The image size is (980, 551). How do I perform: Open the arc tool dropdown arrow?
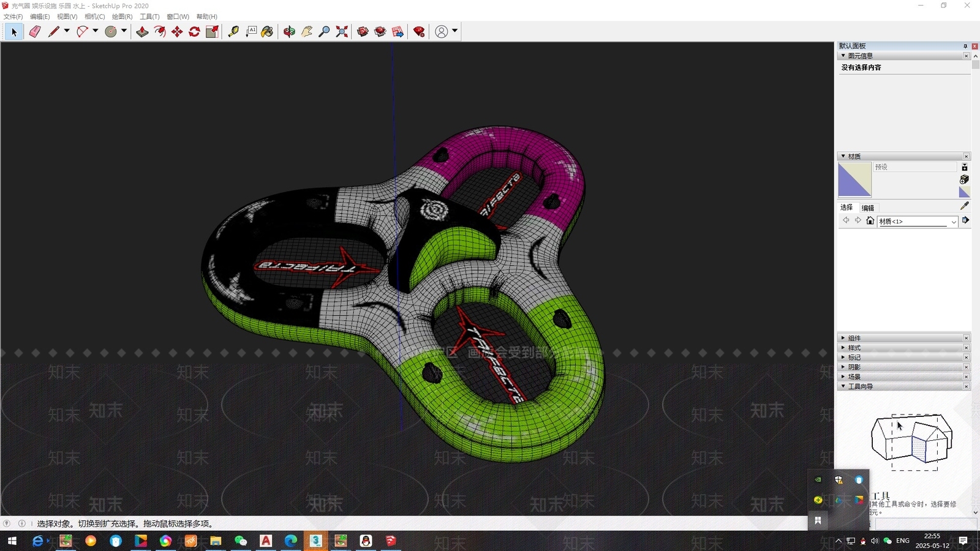point(95,31)
